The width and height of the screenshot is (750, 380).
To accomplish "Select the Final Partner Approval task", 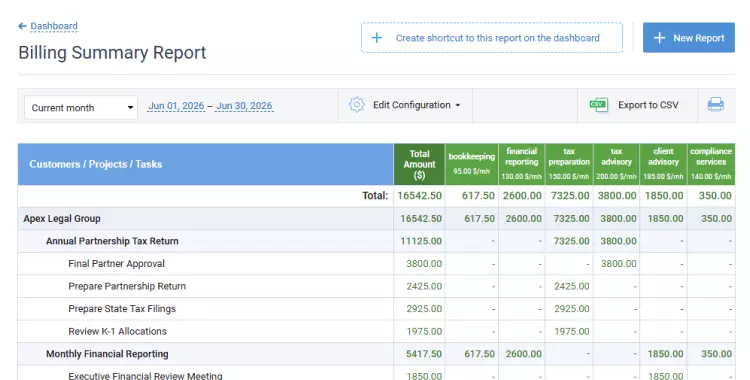I will (116, 264).
